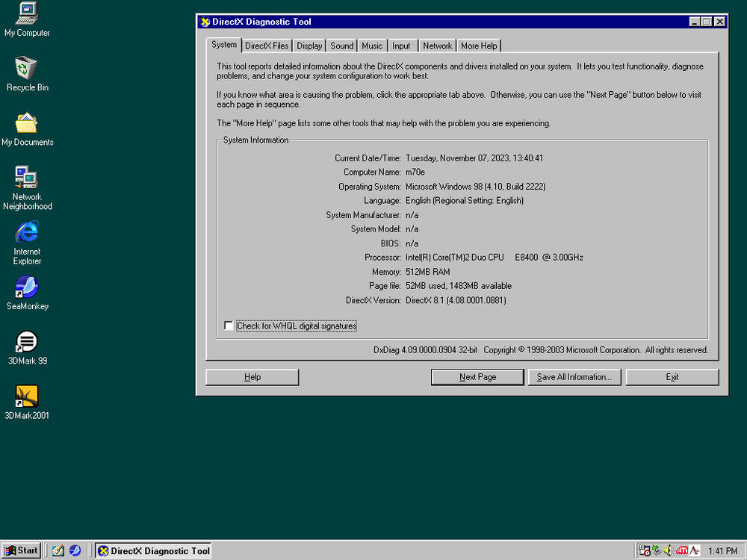
Task: Open the Network tab
Action: pyautogui.click(x=437, y=46)
